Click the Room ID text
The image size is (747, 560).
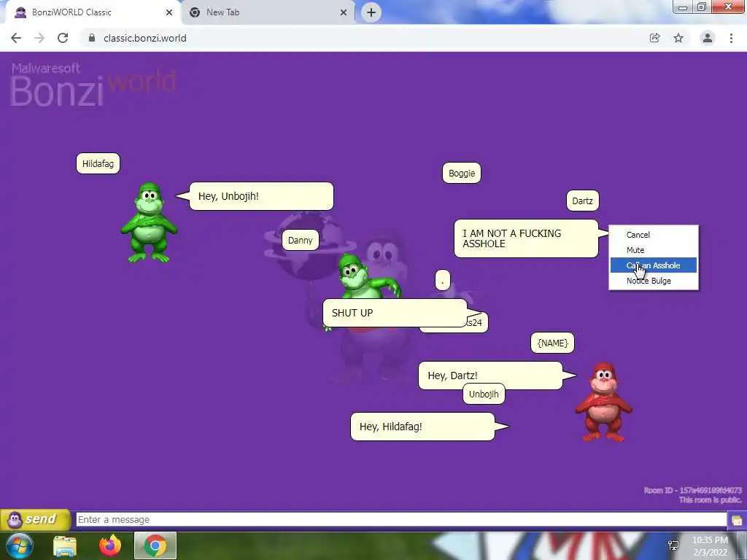[693, 491]
